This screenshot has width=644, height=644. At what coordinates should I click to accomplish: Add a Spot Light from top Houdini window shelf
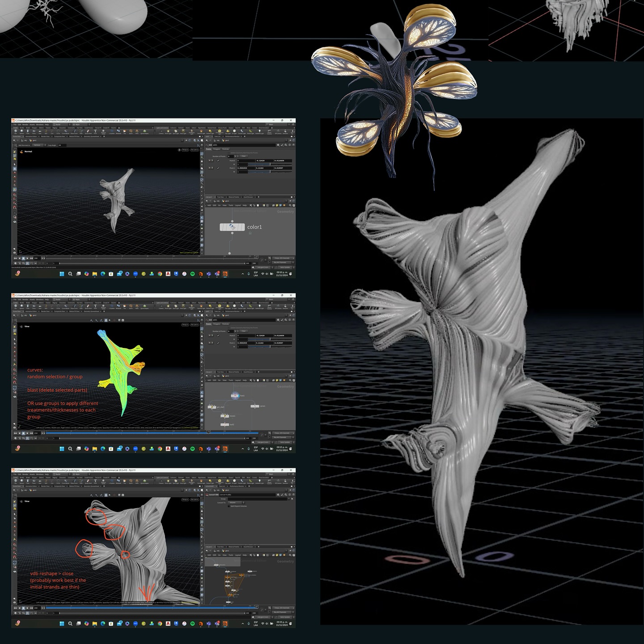(x=176, y=132)
